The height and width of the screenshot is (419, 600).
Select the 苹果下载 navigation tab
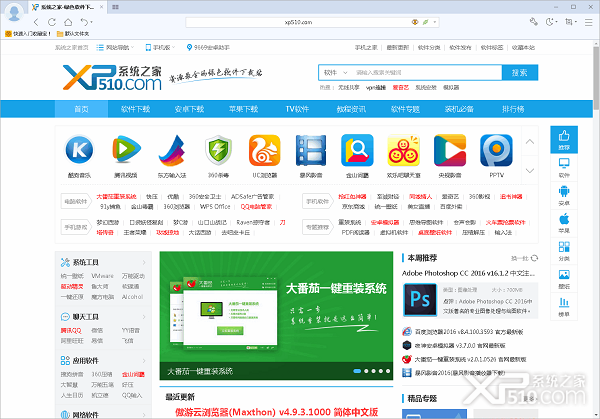[x=243, y=109]
